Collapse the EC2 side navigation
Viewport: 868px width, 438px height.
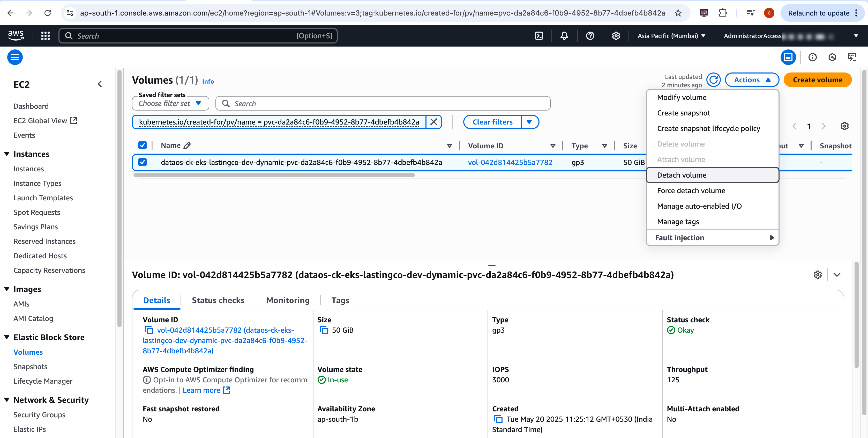click(100, 84)
